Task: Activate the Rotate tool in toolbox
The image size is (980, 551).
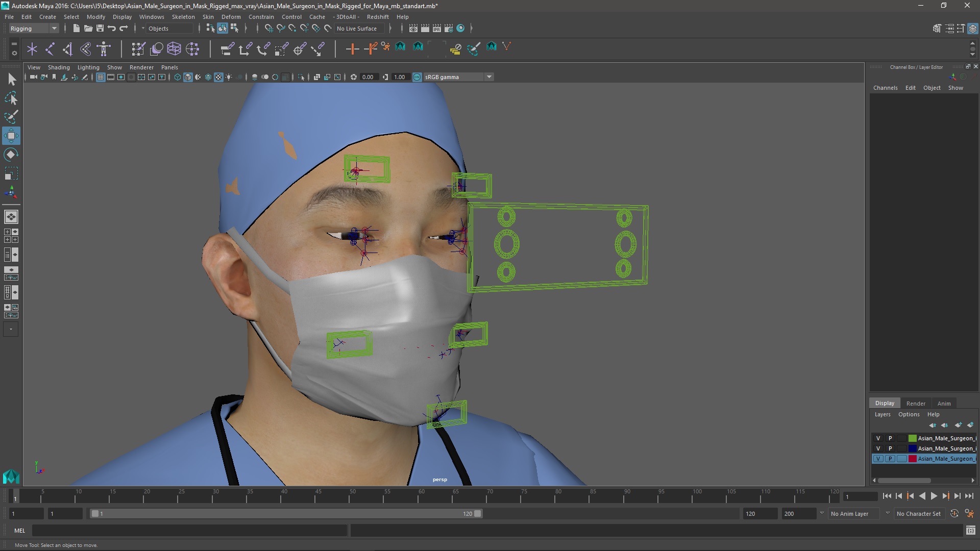Action: pos(11,155)
